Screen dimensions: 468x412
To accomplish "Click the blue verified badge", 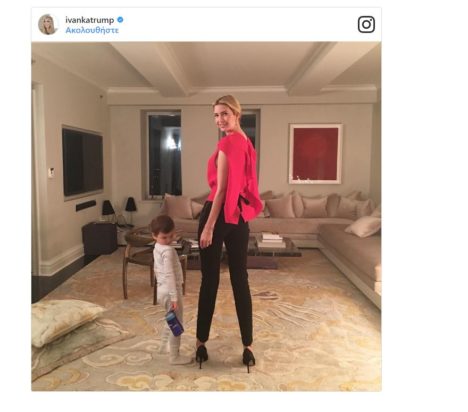I will pos(120,20).
